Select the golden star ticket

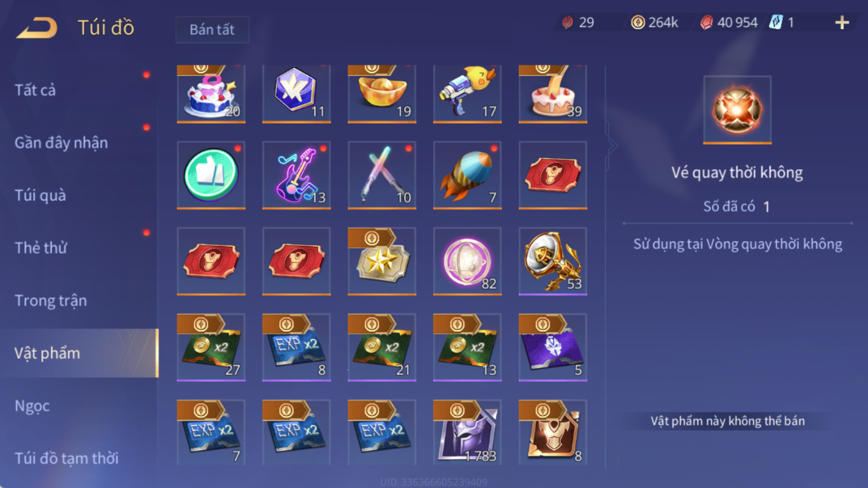tap(382, 261)
